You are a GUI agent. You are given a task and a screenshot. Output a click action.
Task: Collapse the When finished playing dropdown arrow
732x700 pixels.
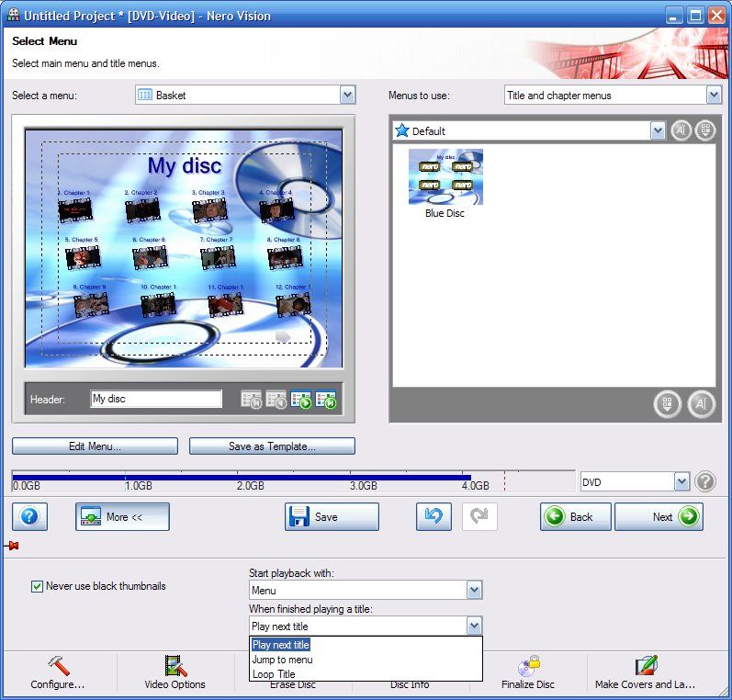(x=474, y=626)
